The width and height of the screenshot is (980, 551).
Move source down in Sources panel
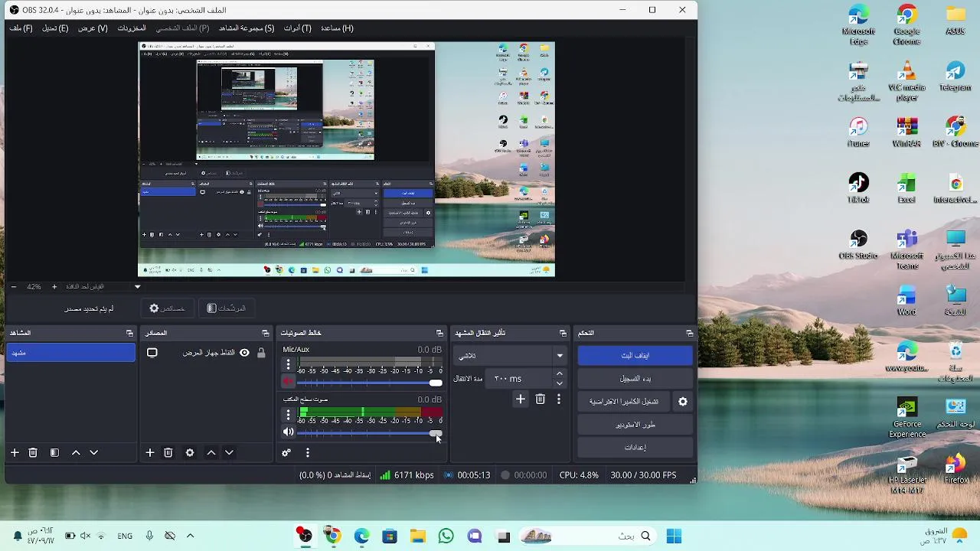point(229,452)
